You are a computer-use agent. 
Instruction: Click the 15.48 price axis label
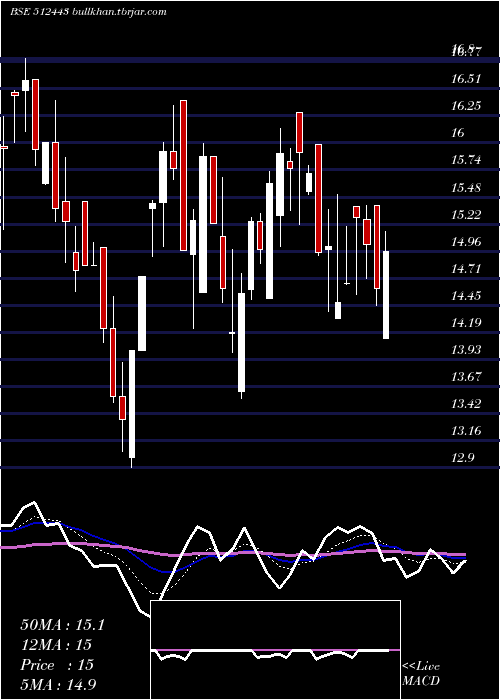[x=466, y=188]
